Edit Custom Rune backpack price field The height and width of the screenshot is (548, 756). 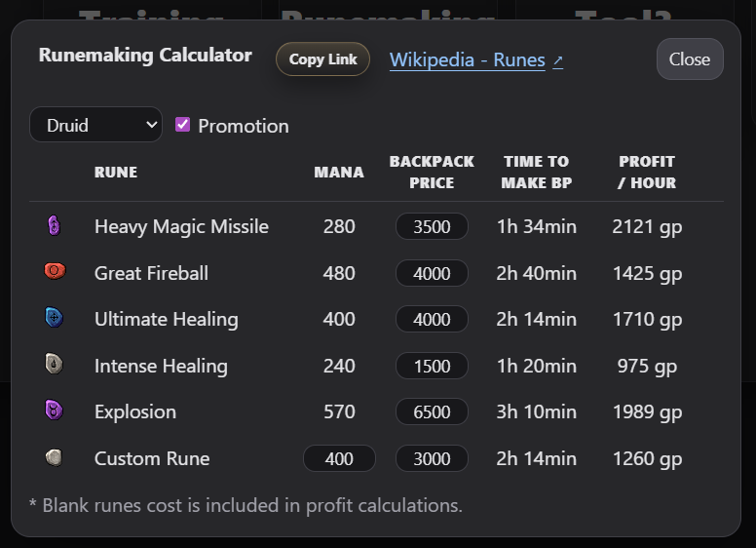[x=432, y=458]
